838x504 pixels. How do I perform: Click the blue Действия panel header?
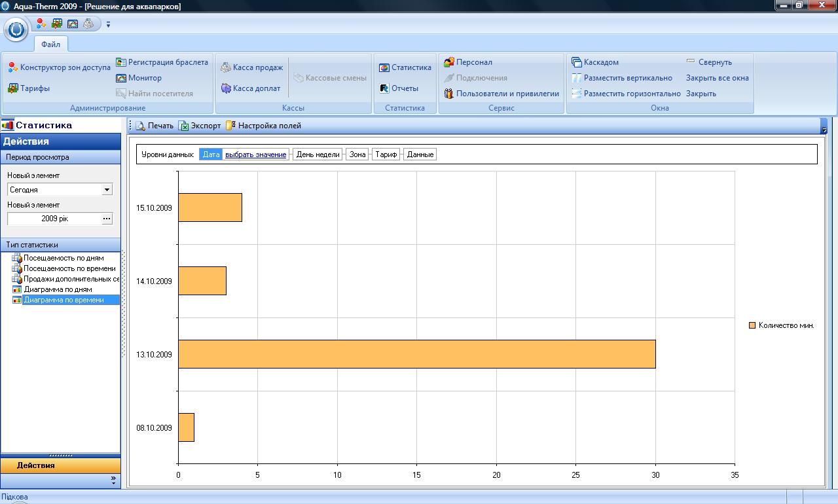tap(60, 141)
